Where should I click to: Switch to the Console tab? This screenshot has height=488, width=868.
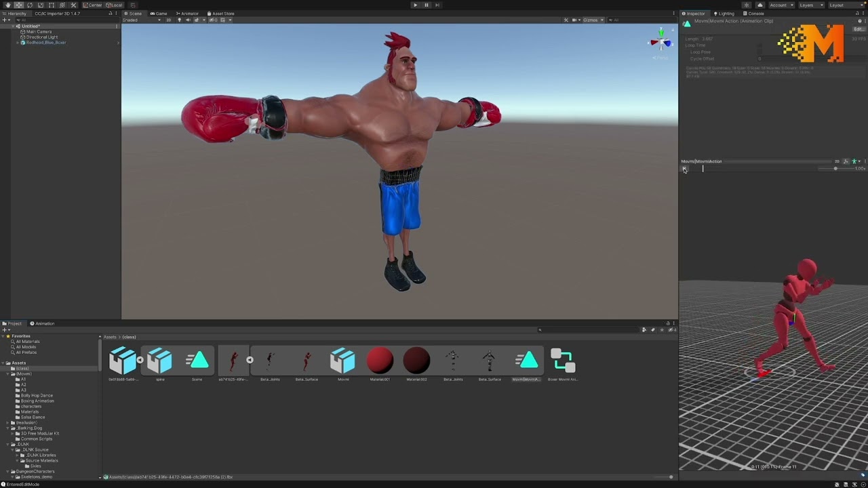(753, 14)
